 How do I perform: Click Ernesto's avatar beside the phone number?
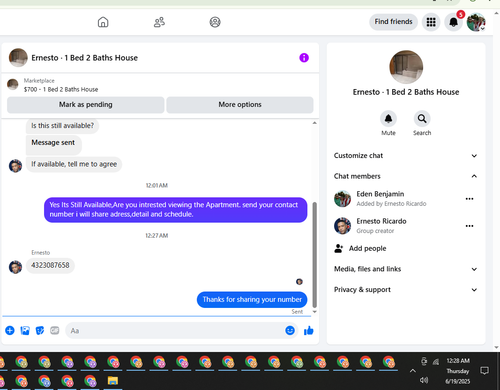(x=15, y=267)
